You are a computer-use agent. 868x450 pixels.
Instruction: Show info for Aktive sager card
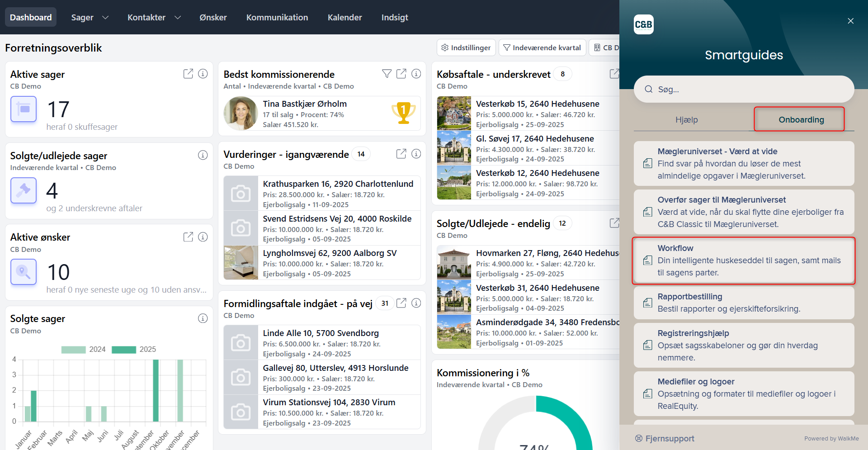[x=203, y=74]
